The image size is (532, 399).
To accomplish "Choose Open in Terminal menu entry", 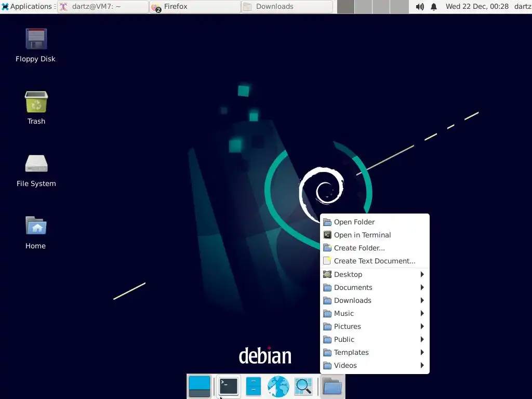I will pos(375,235).
